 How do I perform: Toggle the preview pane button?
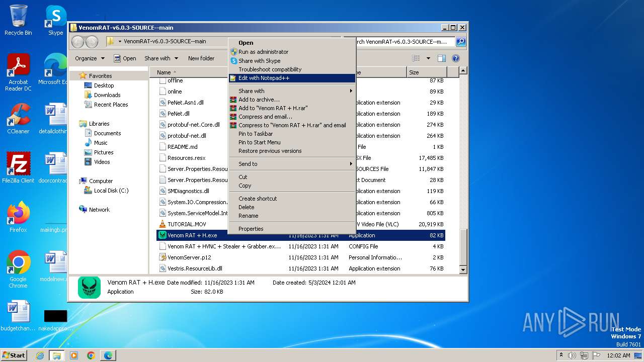(441, 58)
